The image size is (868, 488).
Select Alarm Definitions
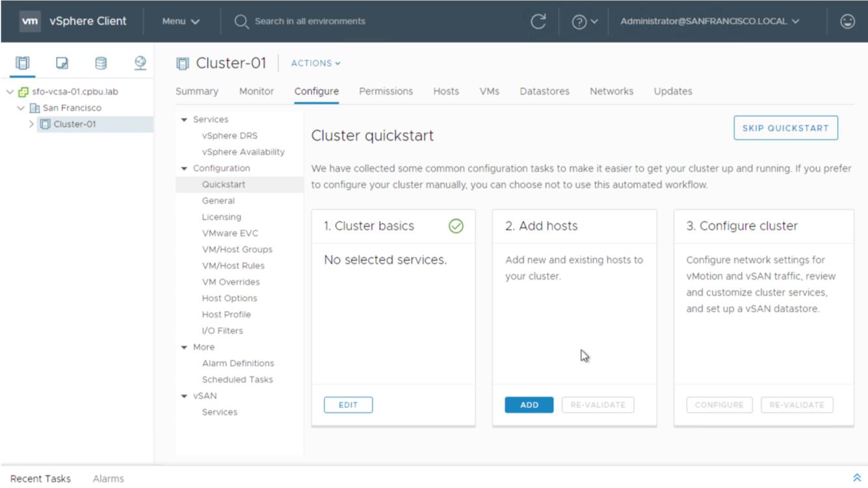click(x=238, y=364)
